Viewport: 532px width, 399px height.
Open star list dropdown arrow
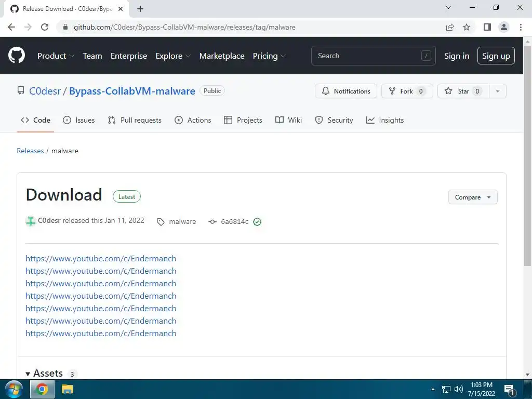pyautogui.click(x=498, y=91)
